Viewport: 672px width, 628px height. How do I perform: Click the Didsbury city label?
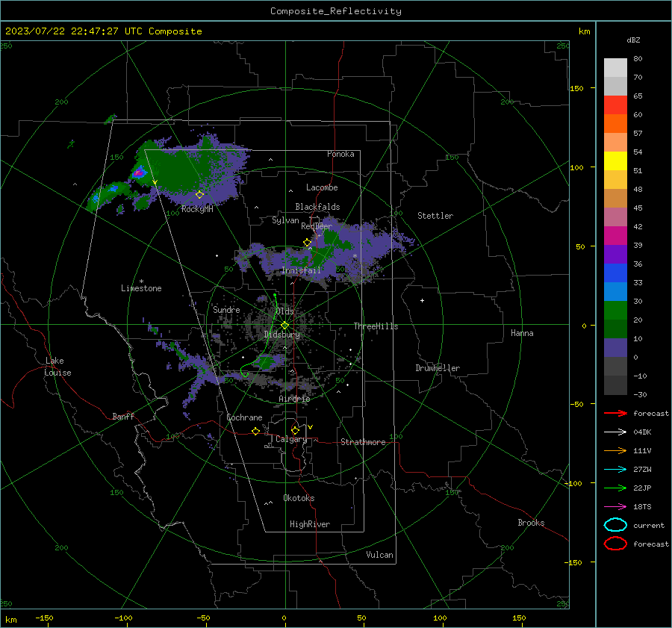click(281, 335)
